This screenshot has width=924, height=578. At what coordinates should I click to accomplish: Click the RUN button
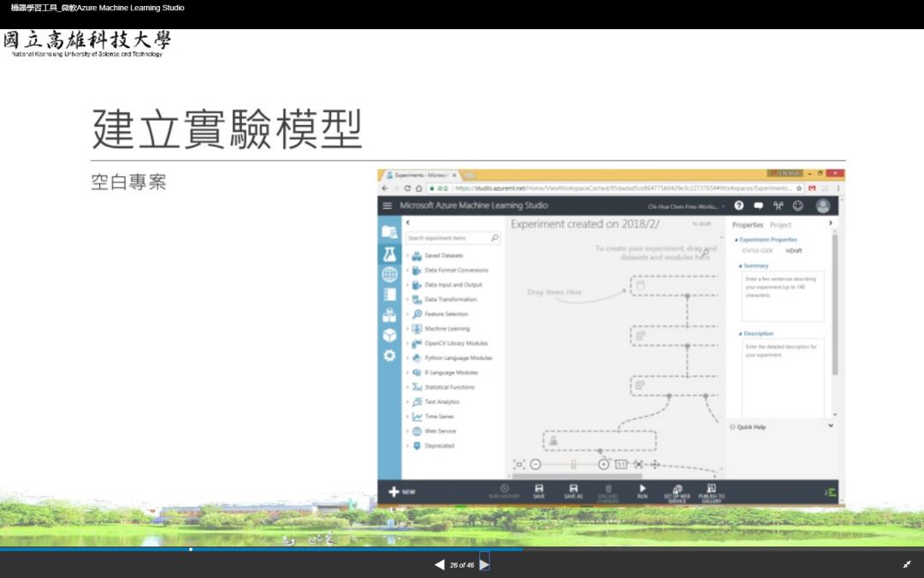pyautogui.click(x=643, y=492)
